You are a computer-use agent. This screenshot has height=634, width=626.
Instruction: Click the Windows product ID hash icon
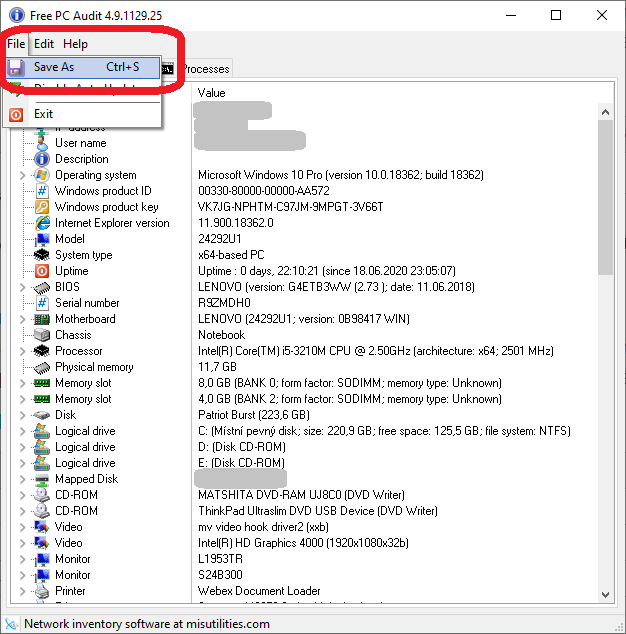42,191
